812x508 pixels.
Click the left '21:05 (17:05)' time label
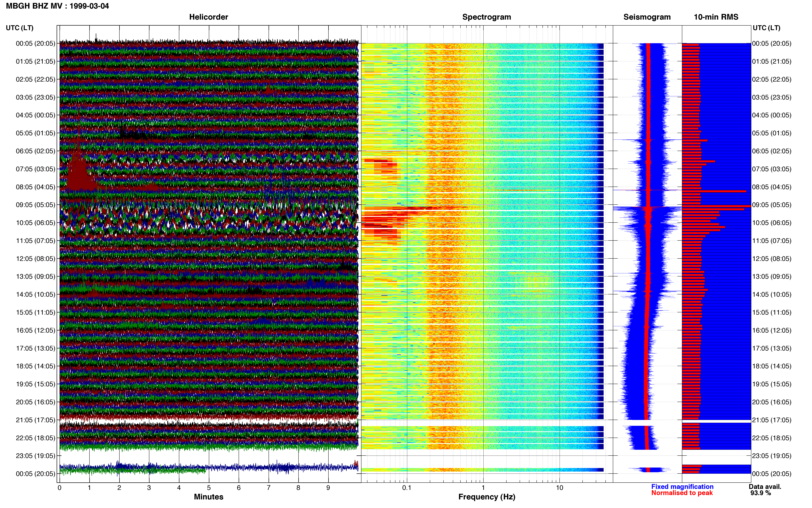click(x=35, y=420)
